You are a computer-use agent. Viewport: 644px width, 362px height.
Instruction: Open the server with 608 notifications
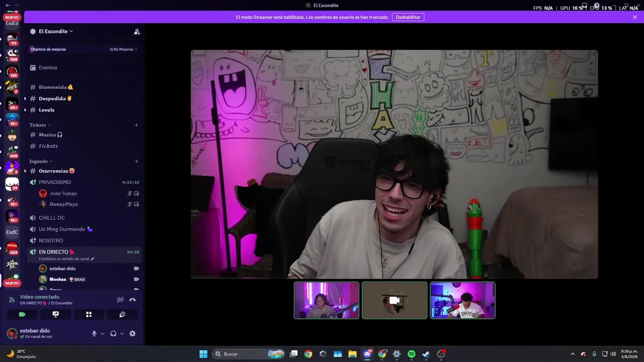click(x=12, y=152)
